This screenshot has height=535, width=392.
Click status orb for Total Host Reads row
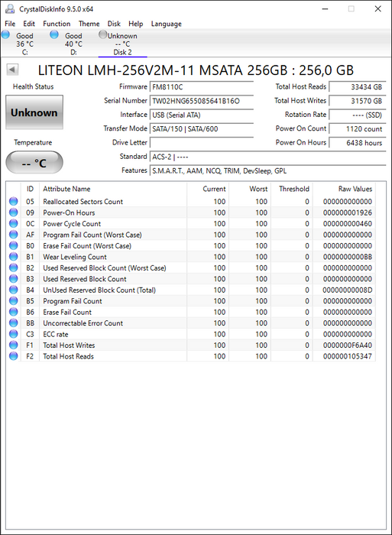tap(13, 356)
